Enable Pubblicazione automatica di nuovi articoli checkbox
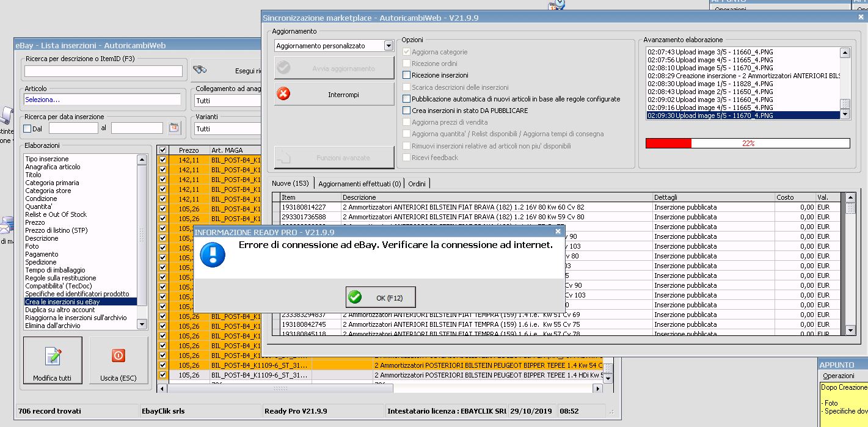The image size is (868, 427). pos(407,99)
